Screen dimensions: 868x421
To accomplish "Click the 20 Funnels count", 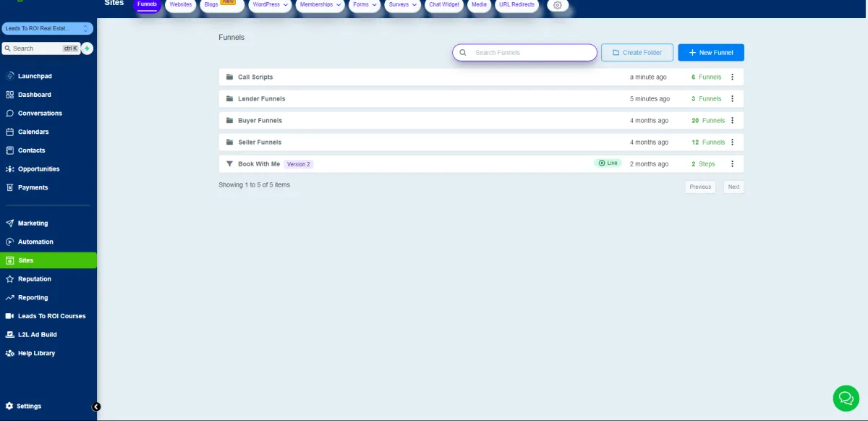I will point(708,121).
